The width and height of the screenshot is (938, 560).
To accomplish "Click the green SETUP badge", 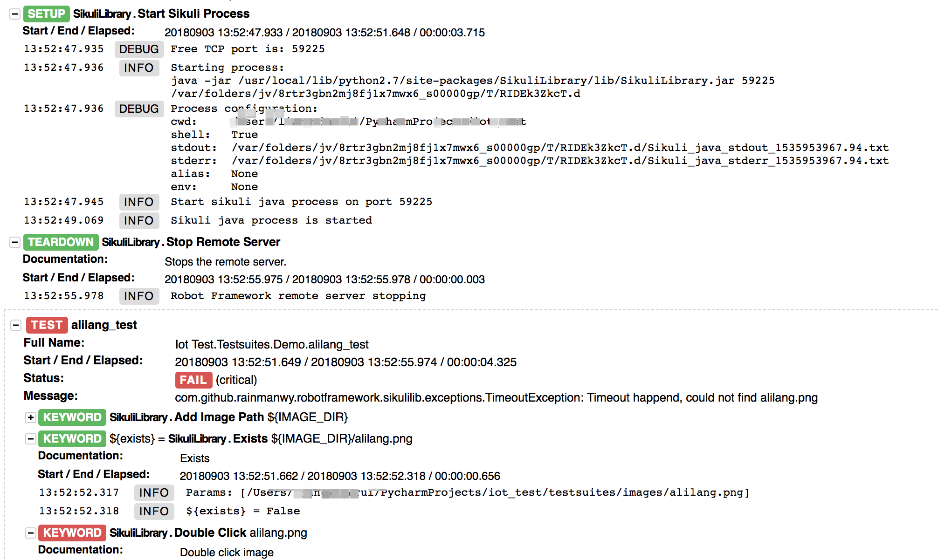I will point(46,14).
